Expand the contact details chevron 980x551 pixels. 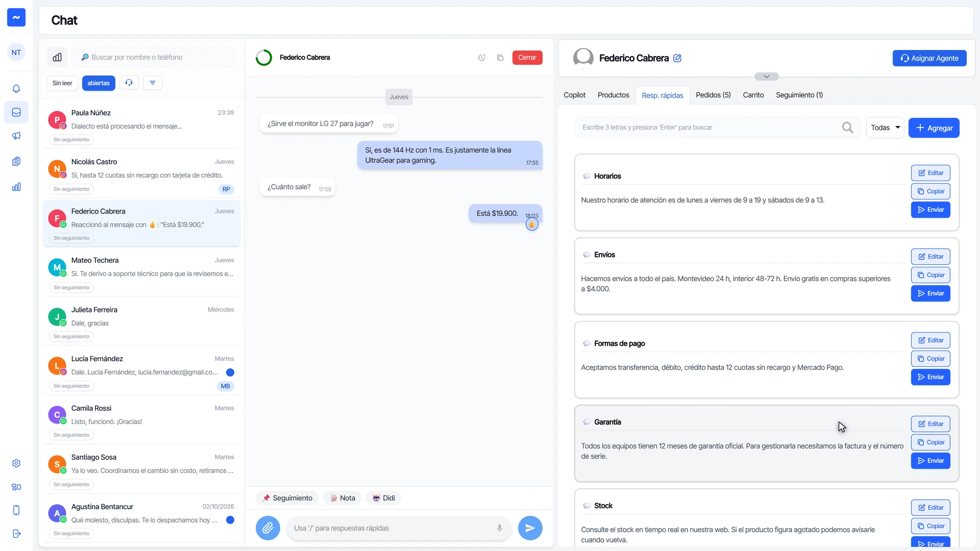click(x=766, y=77)
